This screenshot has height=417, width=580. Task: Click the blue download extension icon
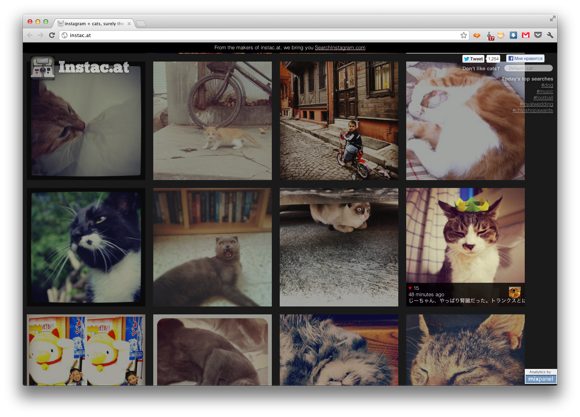coord(513,35)
